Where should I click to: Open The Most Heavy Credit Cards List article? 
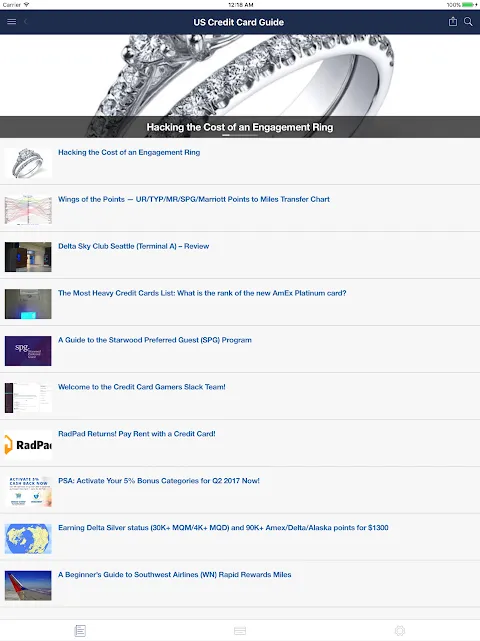click(202, 293)
